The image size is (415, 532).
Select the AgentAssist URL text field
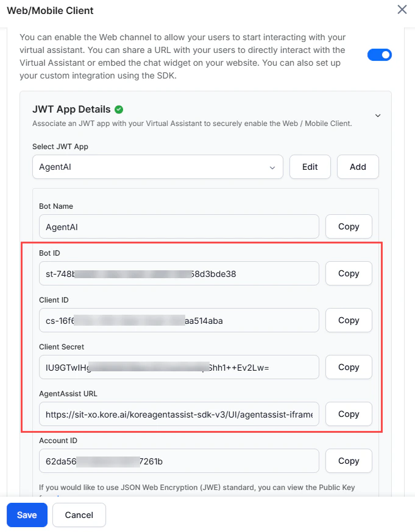[177, 414]
